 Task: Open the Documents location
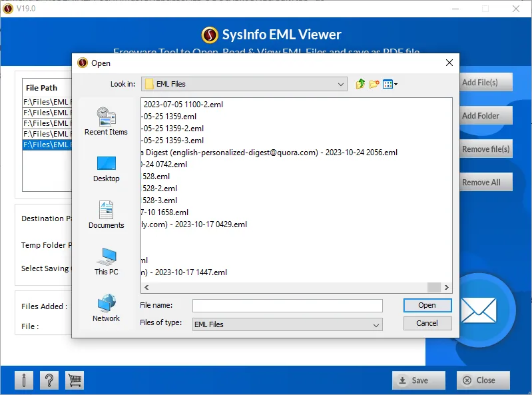(106, 214)
